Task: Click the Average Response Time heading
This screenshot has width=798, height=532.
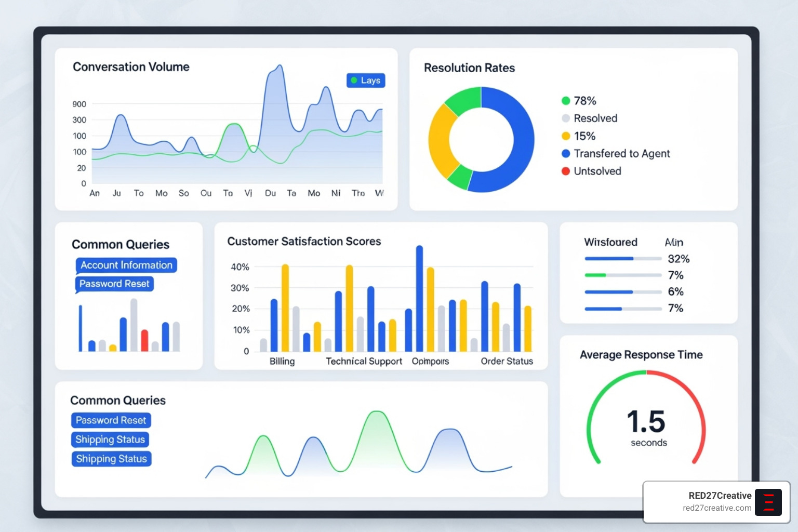Action: (x=641, y=355)
